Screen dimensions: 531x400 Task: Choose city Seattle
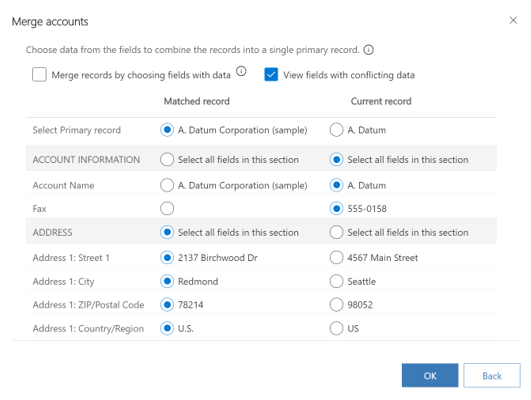336,281
